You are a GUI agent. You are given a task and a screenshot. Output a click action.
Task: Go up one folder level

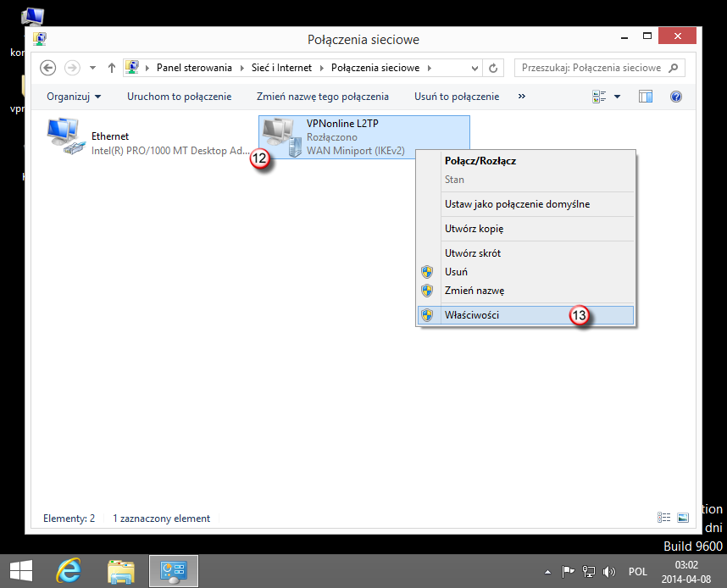111,68
